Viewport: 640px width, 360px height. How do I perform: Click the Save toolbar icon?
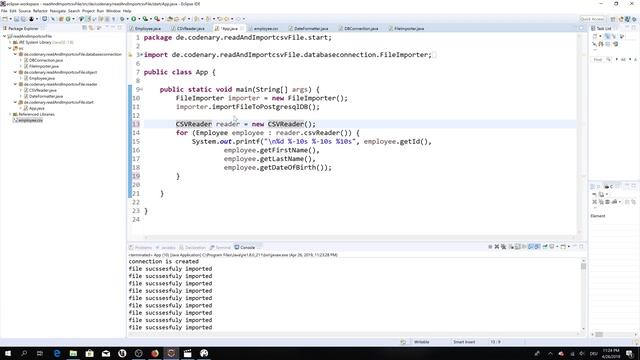(16, 19)
